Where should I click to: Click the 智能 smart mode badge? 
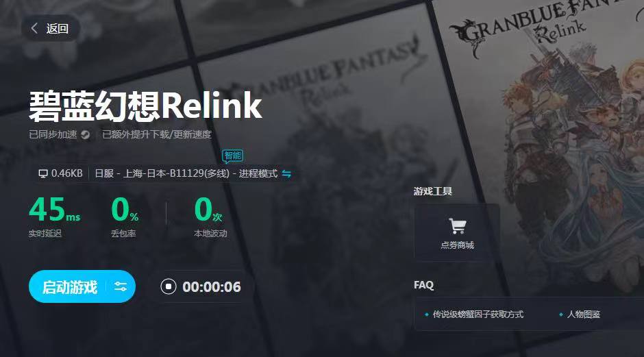(x=232, y=156)
